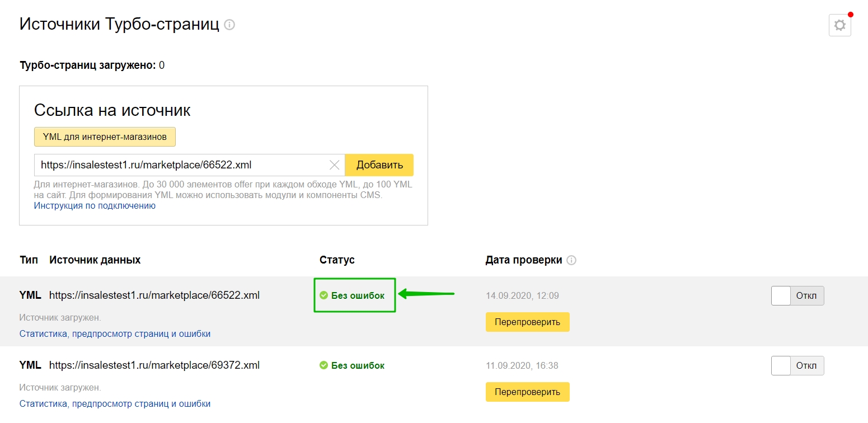This screenshot has height=423, width=868.
Task: Open statistics and errors link for 69372.xml
Action: tap(115, 404)
